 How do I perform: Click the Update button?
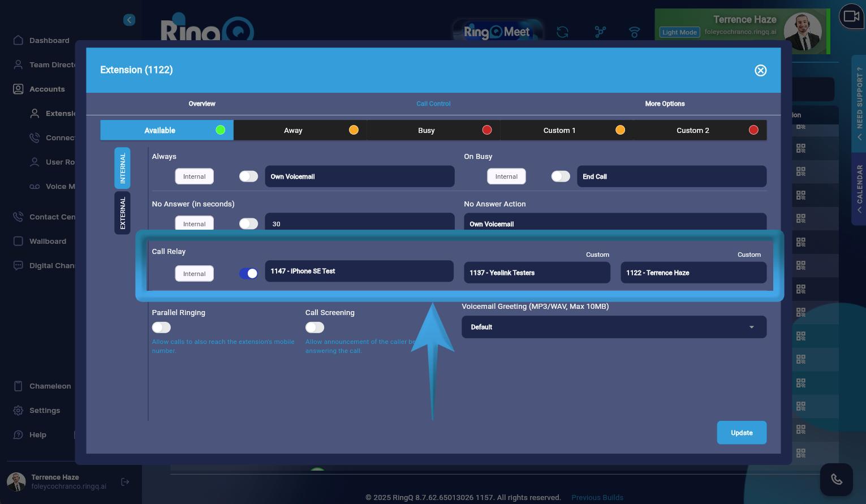(742, 432)
